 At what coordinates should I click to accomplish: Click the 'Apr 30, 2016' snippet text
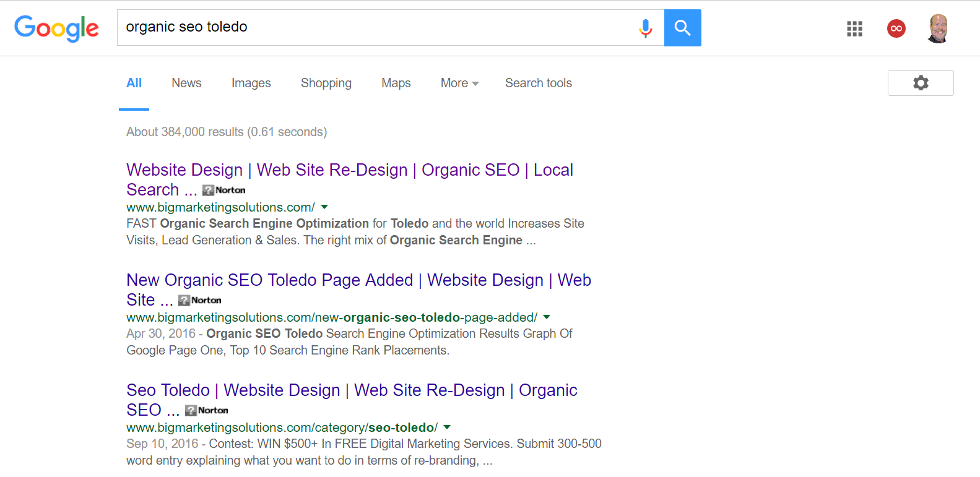[350, 342]
